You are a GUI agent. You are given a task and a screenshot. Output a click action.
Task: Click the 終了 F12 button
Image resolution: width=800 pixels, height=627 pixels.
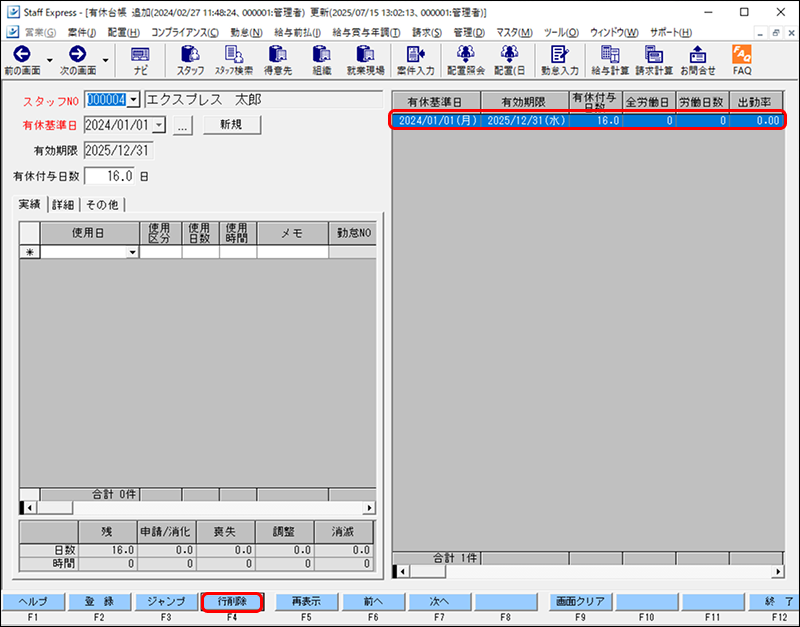(774, 601)
